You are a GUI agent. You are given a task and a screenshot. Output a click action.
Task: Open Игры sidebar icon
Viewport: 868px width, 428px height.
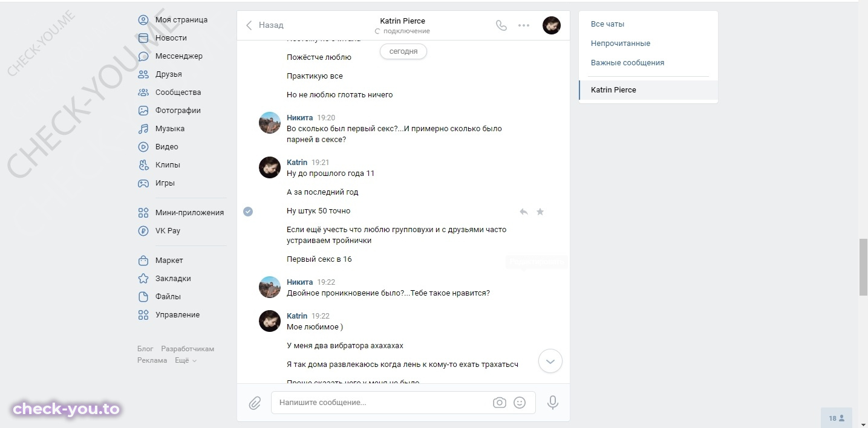[143, 183]
